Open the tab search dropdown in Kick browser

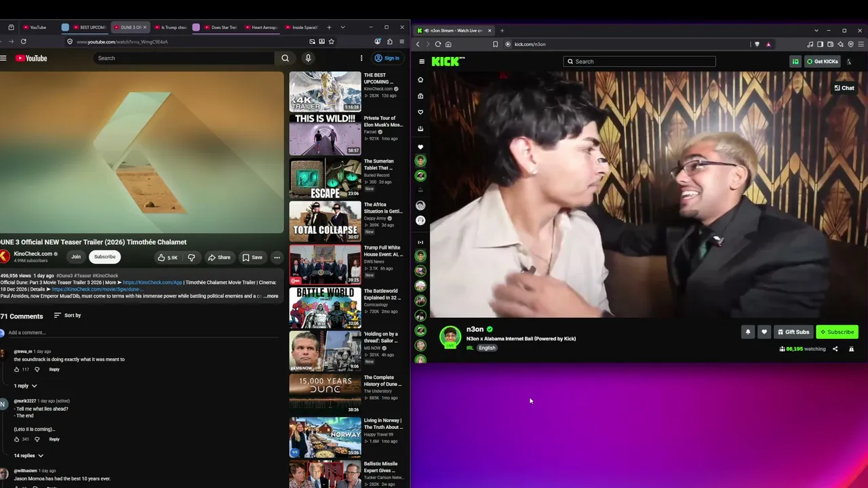tap(816, 30)
